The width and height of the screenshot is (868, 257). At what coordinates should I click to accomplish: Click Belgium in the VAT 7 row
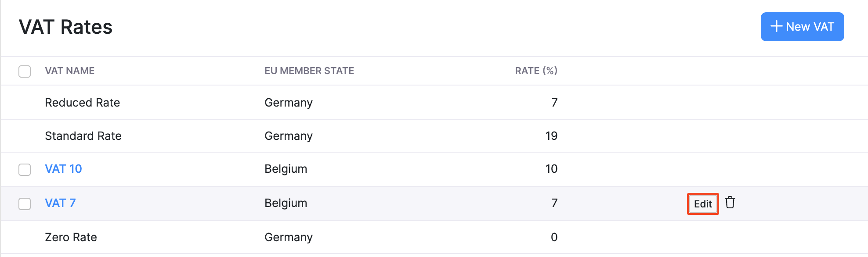(286, 203)
